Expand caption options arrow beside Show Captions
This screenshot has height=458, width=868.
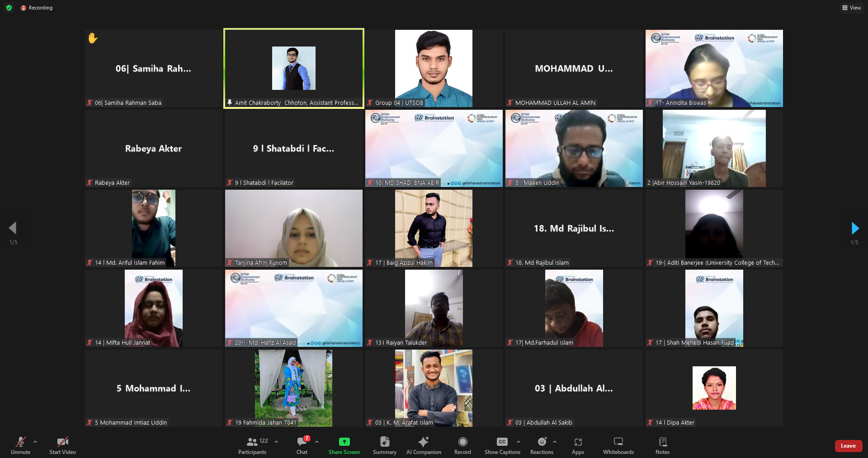coord(519,442)
